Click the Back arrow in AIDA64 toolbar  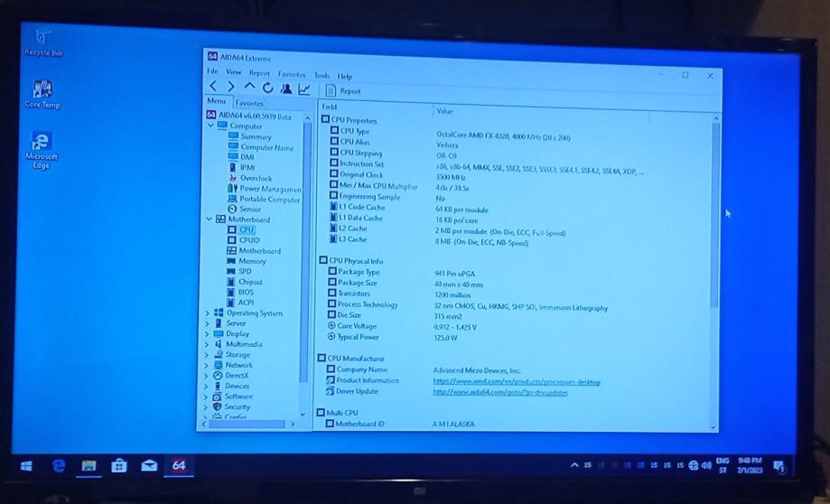tap(213, 87)
